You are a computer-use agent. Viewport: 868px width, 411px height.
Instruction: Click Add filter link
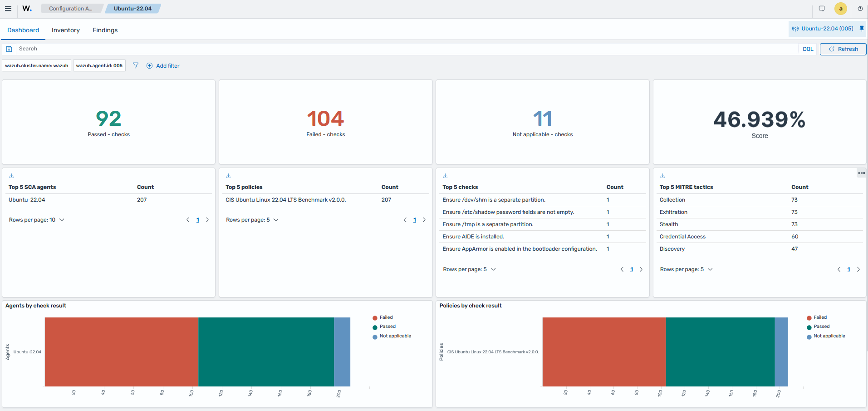[x=163, y=66]
